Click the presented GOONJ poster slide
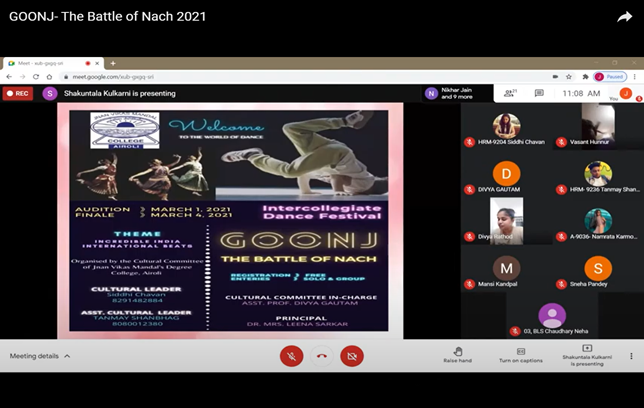Image resolution: width=644 pixels, height=408 pixels. (x=230, y=221)
